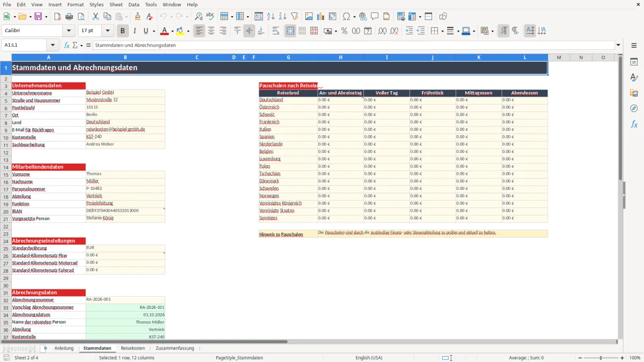The image size is (644, 362).
Task: Open the Borders dropdown arrow
Action: (442, 31)
